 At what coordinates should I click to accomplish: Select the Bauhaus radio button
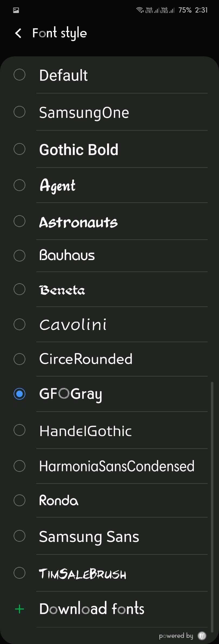[x=19, y=255]
